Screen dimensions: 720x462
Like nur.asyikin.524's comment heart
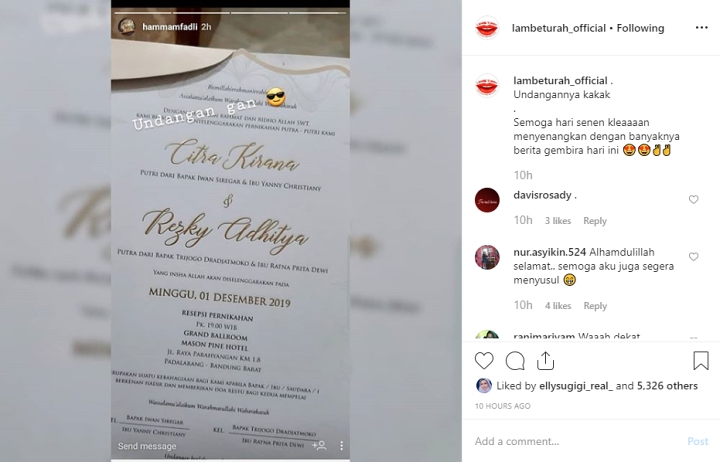coord(693,257)
